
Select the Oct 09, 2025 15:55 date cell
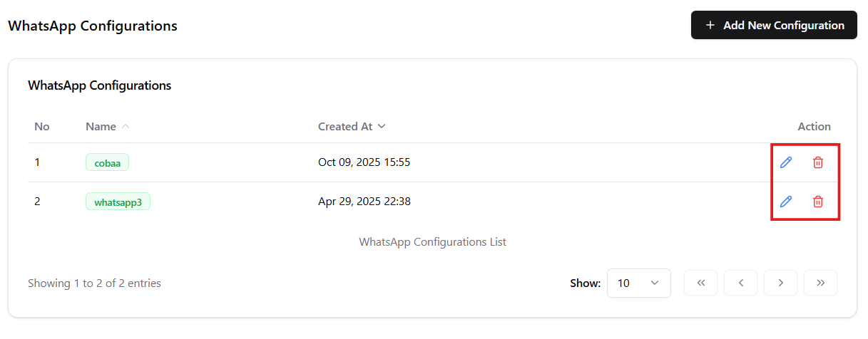pyautogui.click(x=364, y=162)
